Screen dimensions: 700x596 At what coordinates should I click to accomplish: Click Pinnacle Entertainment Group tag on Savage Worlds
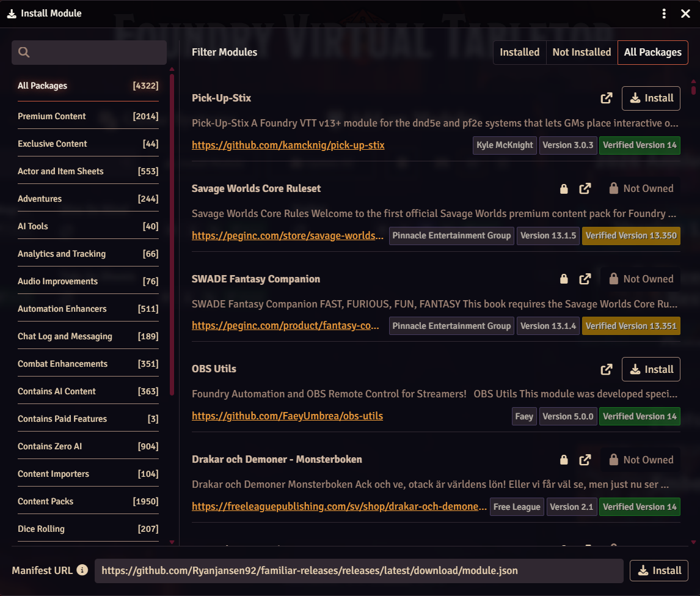click(451, 235)
